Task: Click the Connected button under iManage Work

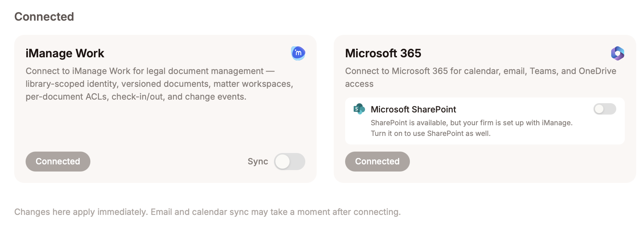Action: coord(58,162)
